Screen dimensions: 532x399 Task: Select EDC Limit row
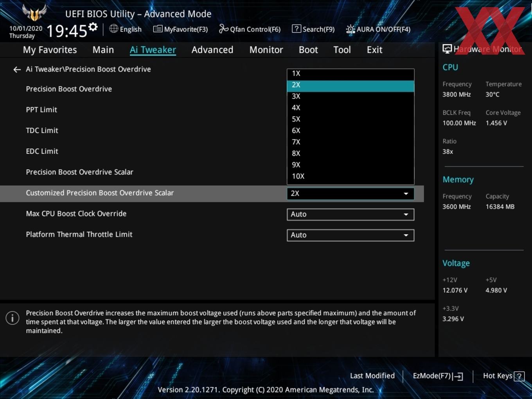tap(42, 151)
